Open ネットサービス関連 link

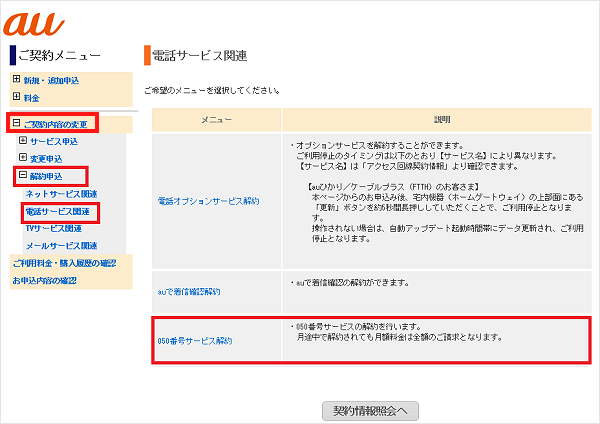point(61,194)
